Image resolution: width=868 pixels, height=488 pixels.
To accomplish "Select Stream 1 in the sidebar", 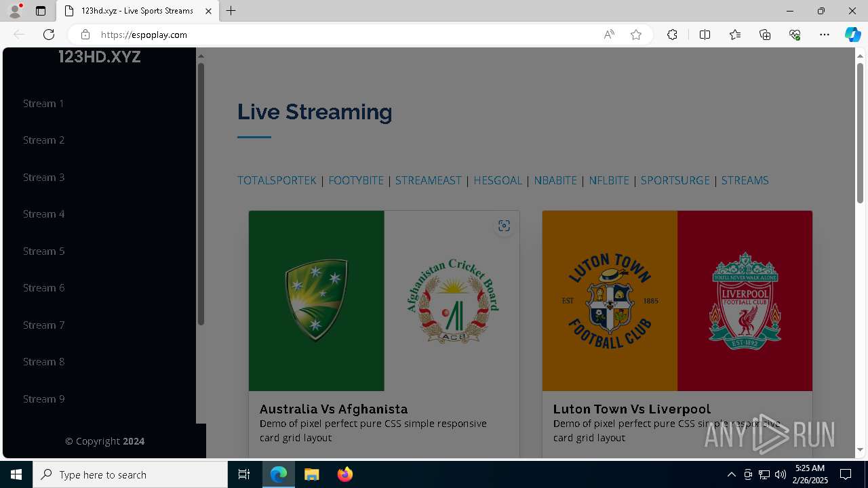I will pyautogui.click(x=43, y=104).
